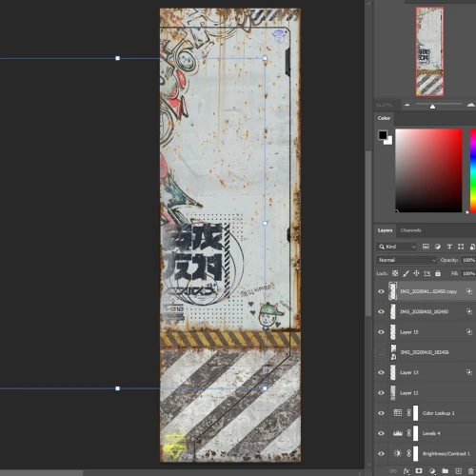Open the Kind filter dropdown
The height and width of the screenshot is (476, 476).
396,247
